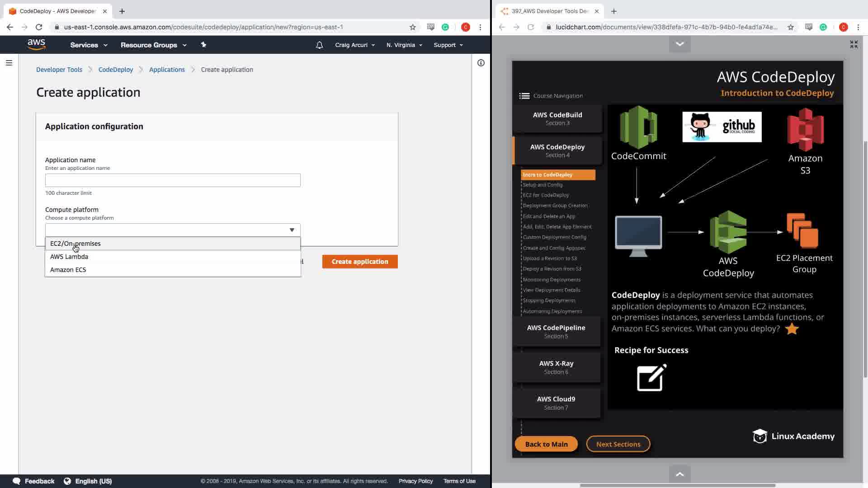Exit fullscreen in Lucidchart viewer
Viewport: 868px width, 488px height.
tap(854, 44)
